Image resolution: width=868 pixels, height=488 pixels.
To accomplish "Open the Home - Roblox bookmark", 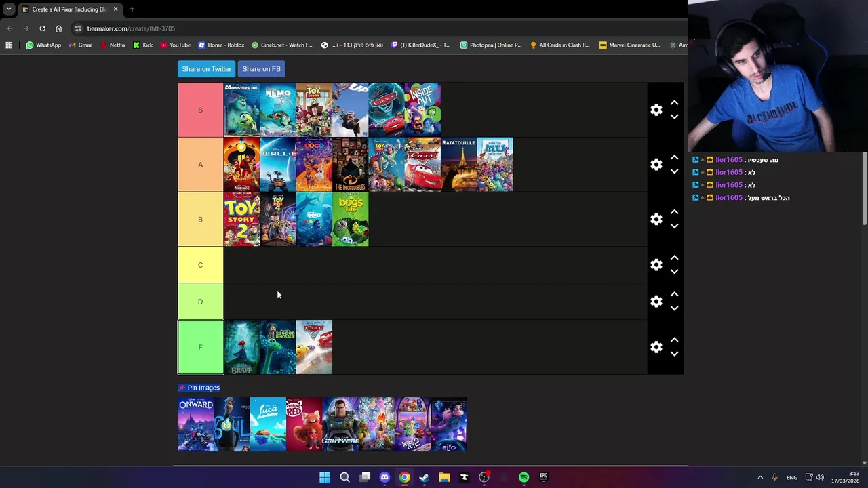I will [221, 45].
